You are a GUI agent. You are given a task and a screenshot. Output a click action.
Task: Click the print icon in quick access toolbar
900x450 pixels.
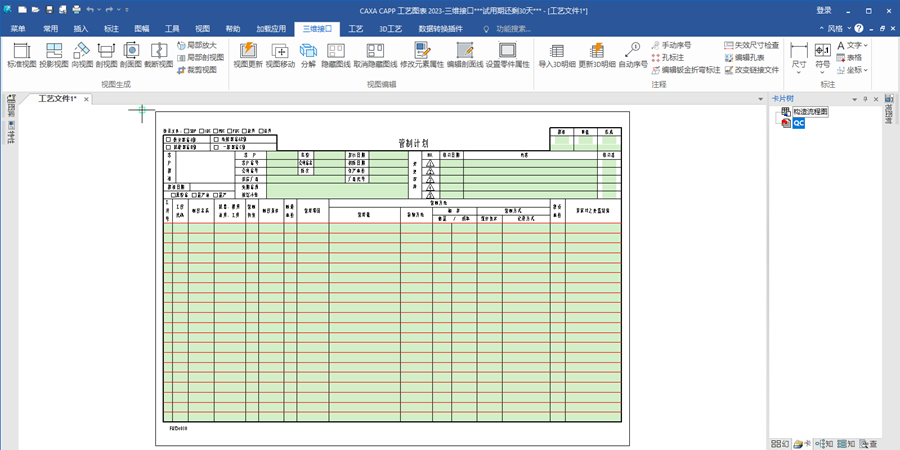(76, 10)
